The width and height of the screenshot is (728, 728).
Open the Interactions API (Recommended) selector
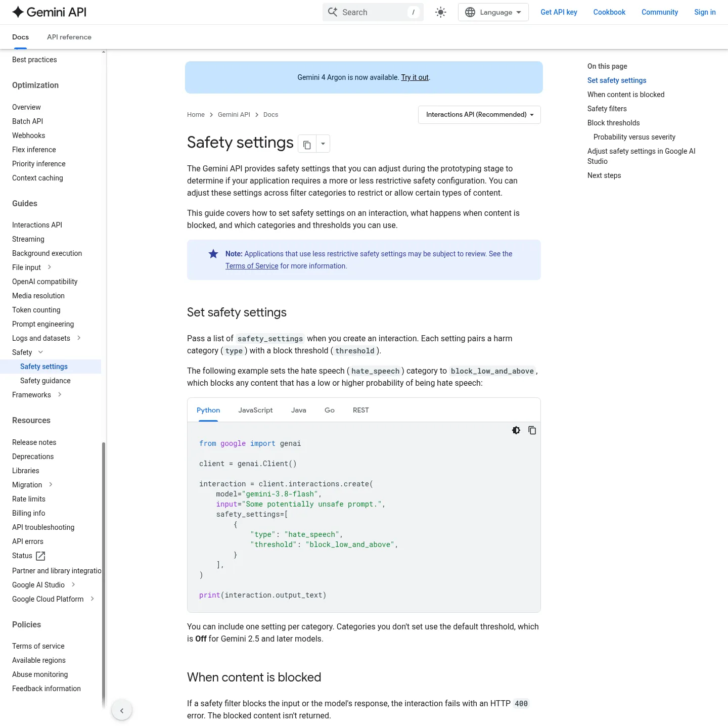479,115
